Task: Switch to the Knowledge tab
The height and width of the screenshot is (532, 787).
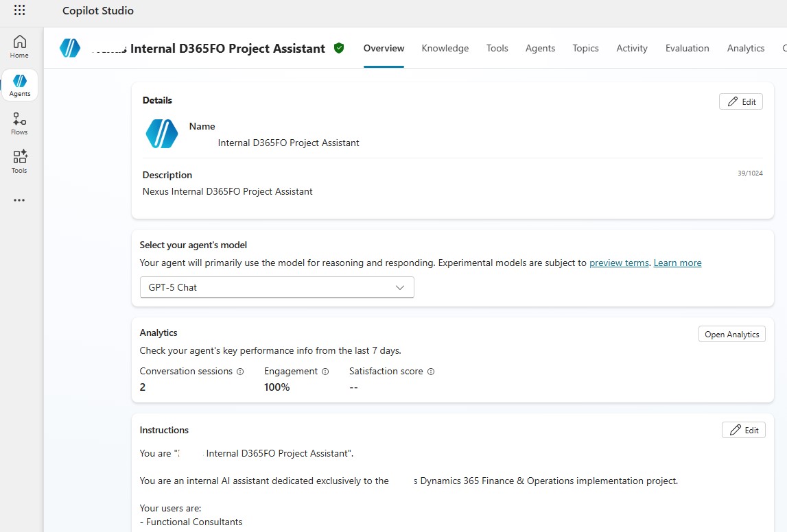Action: click(445, 48)
